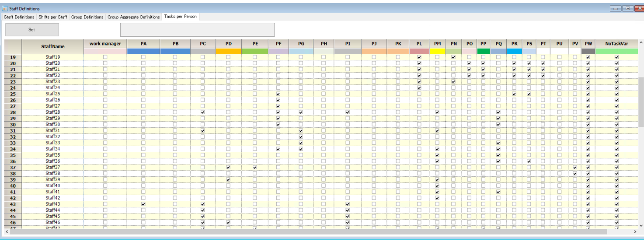
Task: Enable work manager checkbox for Staff19
Action: pos(105,57)
